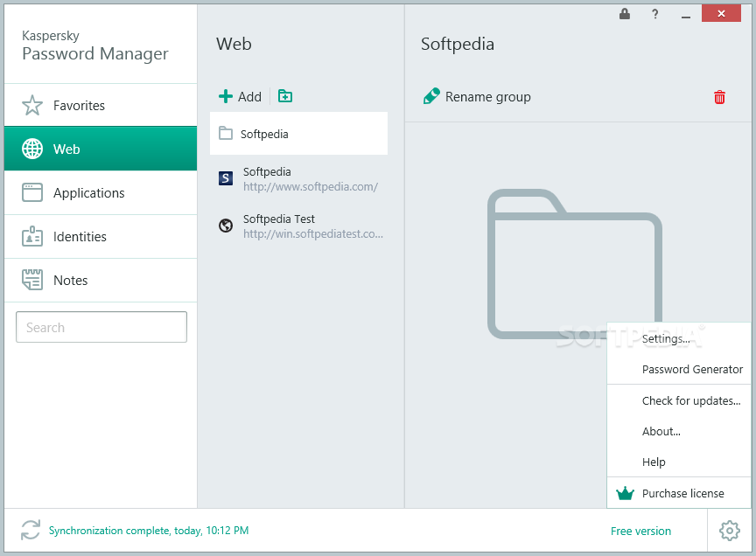This screenshot has height=556, width=756.
Task: Select the Softpedia group row
Action: (298, 134)
